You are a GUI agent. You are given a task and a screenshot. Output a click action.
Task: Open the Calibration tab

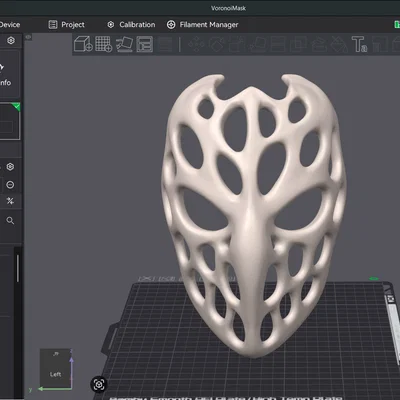pos(131,25)
